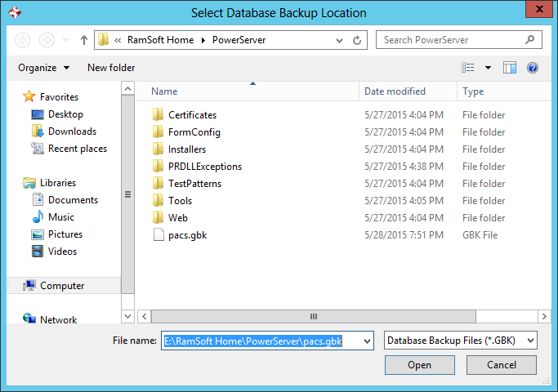Image resolution: width=558 pixels, height=392 pixels.
Task: Select the pacs.gbk file icon
Action: click(x=158, y=235)
